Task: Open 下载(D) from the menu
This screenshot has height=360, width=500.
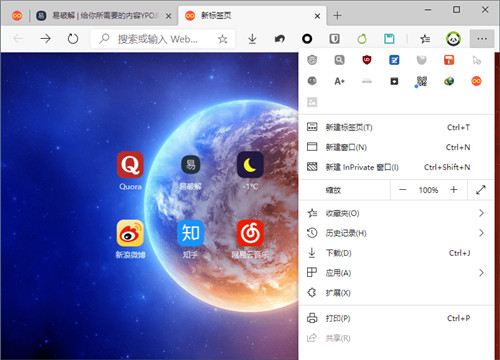Action: pyautogui.click(x=396, y=253)
